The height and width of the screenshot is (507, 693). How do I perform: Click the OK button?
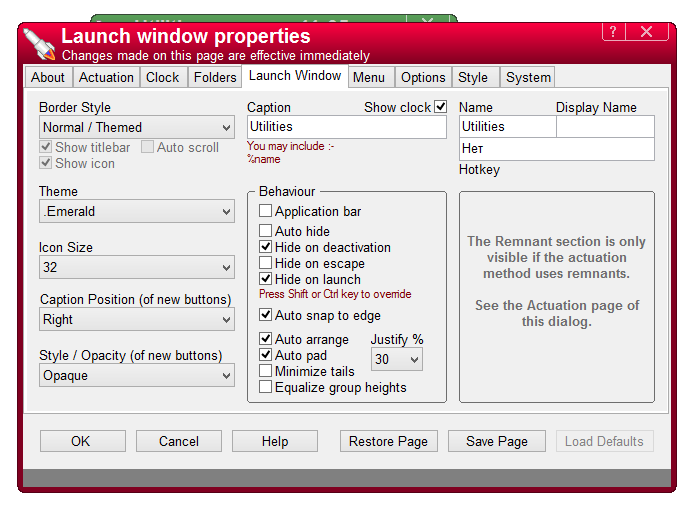pos(83,441)
